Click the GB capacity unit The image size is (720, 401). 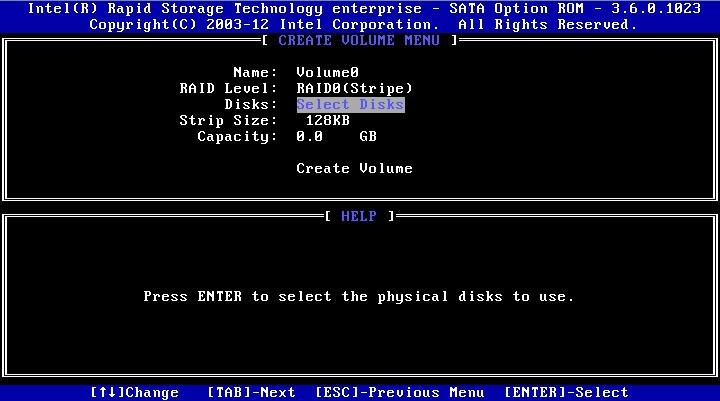(367, 136)
